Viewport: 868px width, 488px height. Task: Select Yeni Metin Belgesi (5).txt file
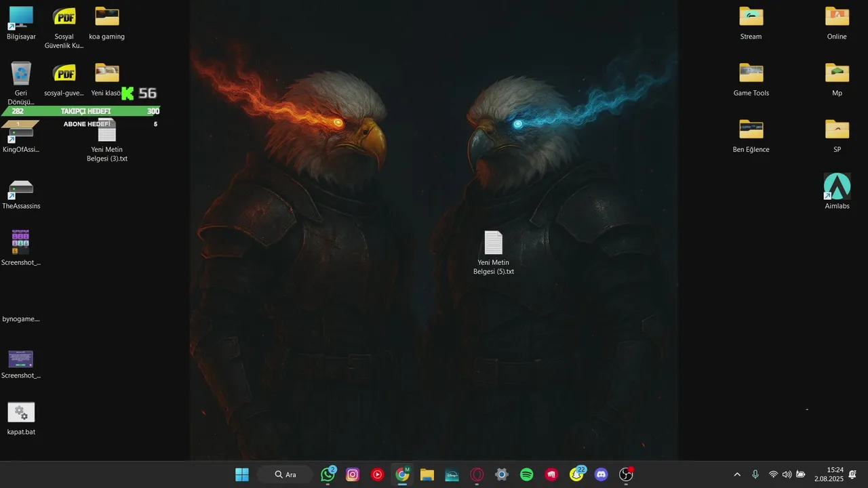pos(494,253)
